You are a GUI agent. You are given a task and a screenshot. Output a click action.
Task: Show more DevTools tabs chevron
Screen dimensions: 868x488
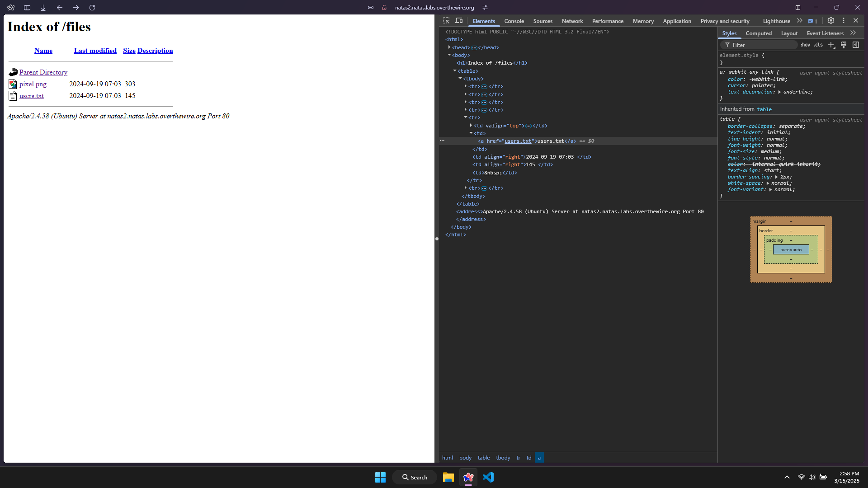coord(800,21)
